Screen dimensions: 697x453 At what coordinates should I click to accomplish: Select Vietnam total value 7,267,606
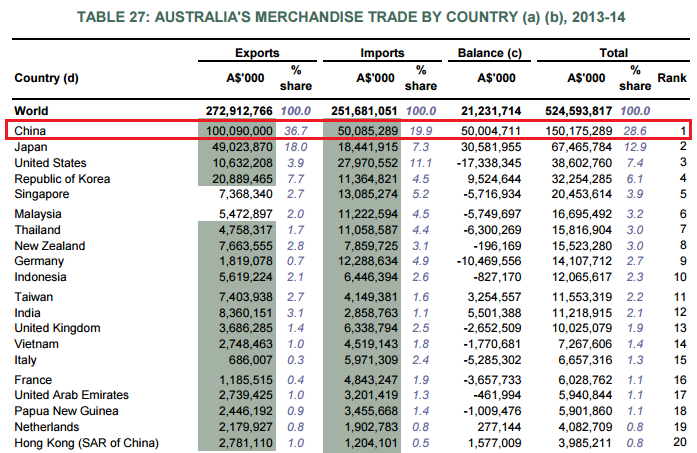pos(585,344)
